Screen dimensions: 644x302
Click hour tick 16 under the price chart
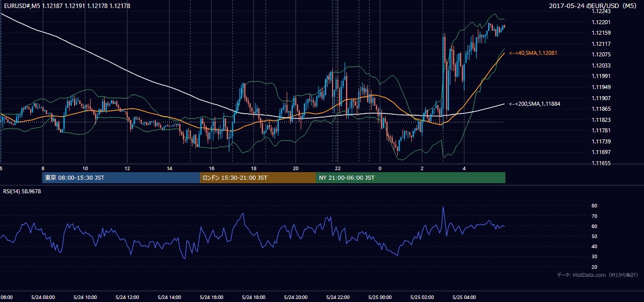tap(212, 168)
